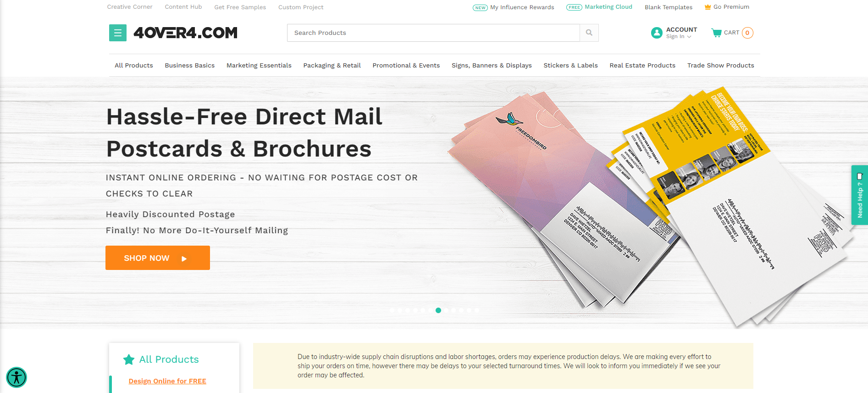Focus the Search Products input field
Viewport: 868px width, 393px height.
[433, 33]
